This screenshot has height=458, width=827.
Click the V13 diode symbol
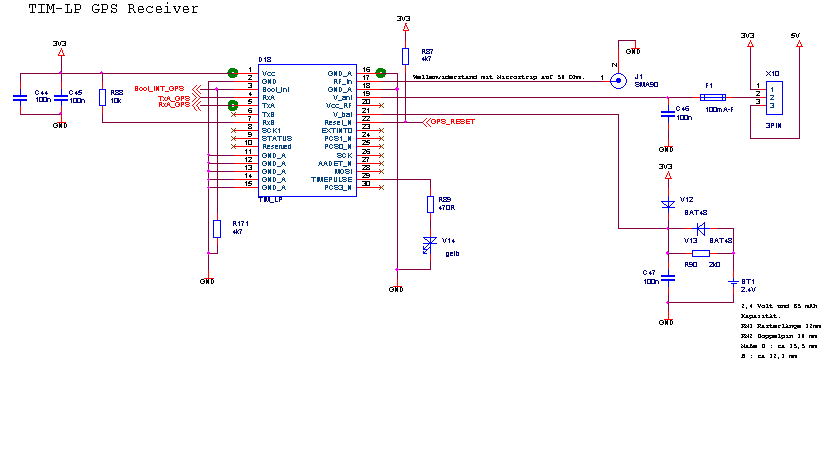(701, 229)
